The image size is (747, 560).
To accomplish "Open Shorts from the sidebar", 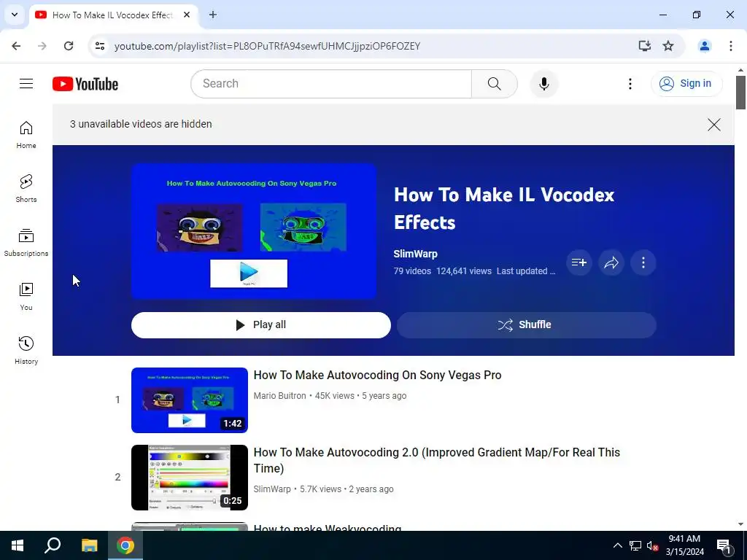I will click(26, 189).
